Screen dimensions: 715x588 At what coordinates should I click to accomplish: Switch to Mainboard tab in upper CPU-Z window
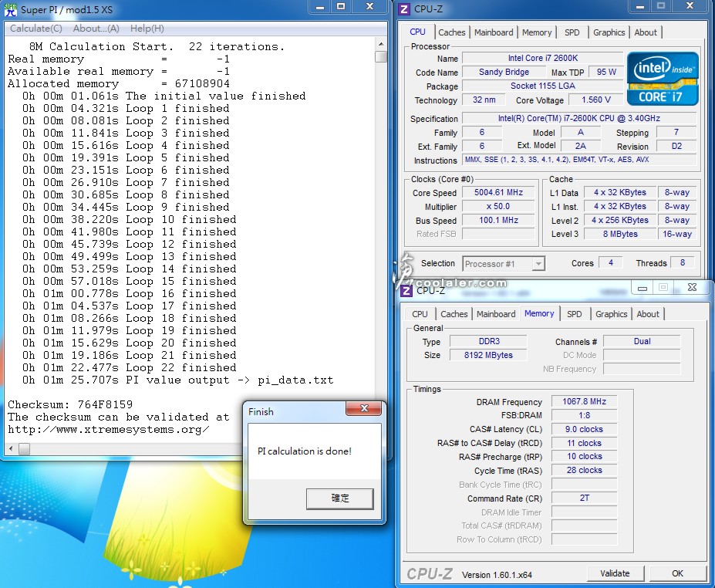coord(494,32)
